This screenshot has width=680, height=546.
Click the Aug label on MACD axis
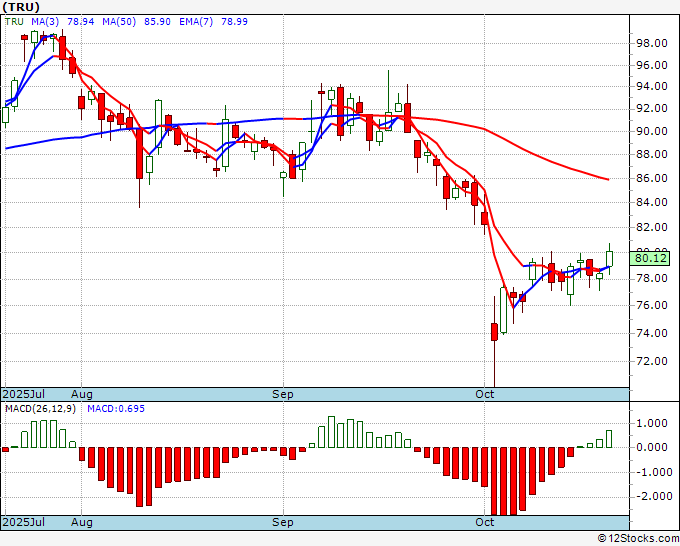pos(82,522)
